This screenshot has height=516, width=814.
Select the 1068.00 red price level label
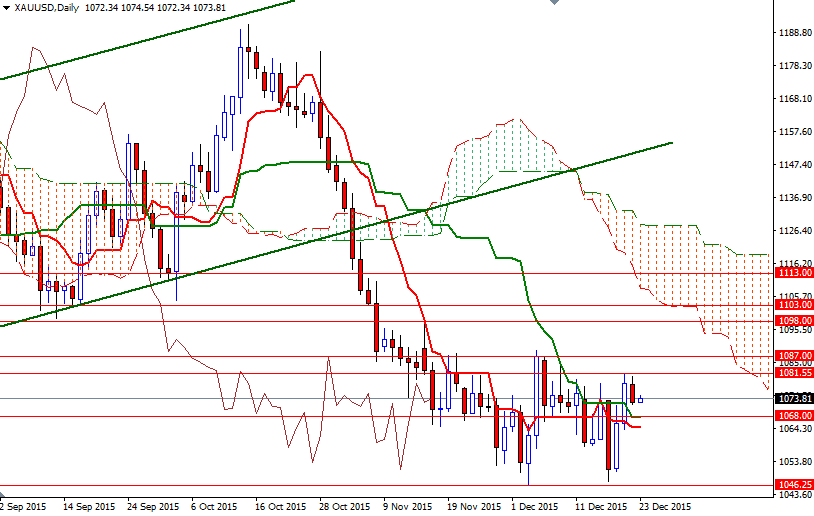coord(793,416)
